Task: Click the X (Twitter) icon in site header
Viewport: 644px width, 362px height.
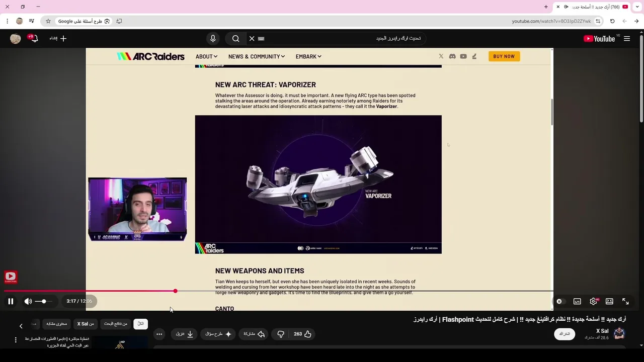Action: point(441,56)
